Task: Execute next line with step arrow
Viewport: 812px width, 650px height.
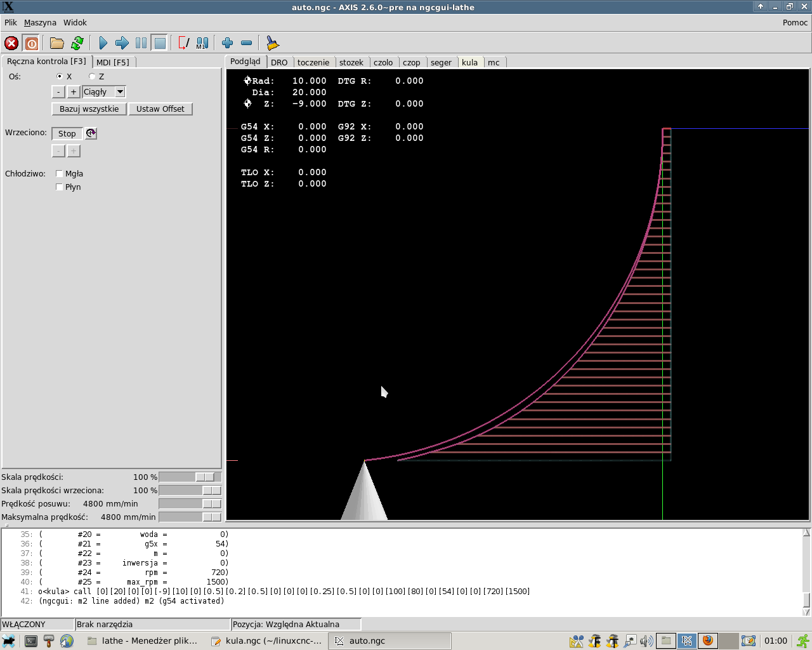Action: pyautogui.click(x=122, y=43)
